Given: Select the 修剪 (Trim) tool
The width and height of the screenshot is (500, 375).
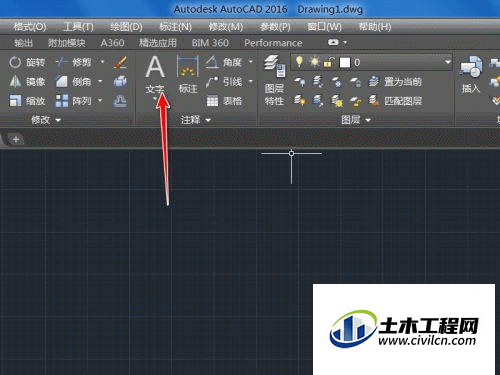Looking at the screenshot, I should click(x=74, y=62).
